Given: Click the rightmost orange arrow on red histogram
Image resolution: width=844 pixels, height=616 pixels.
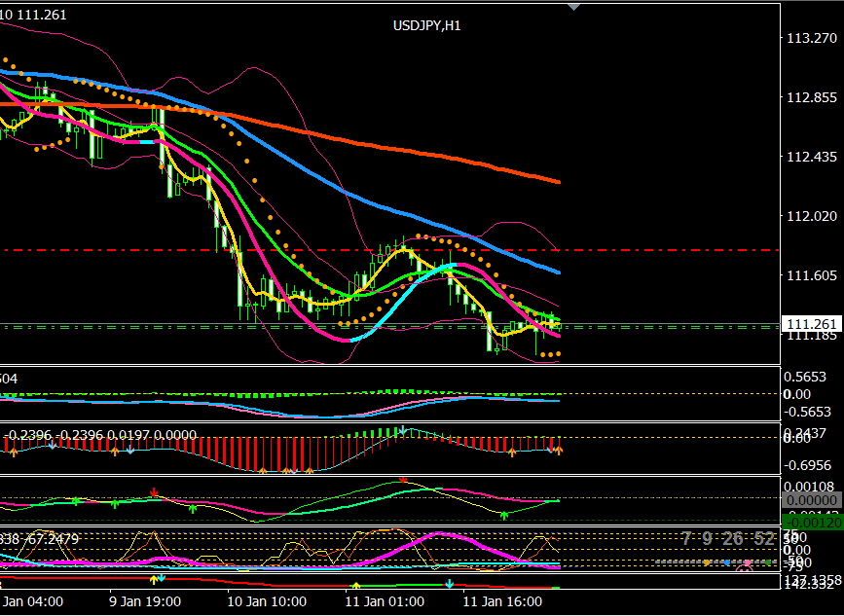Looking at the screenshot, I should [559, 451].
